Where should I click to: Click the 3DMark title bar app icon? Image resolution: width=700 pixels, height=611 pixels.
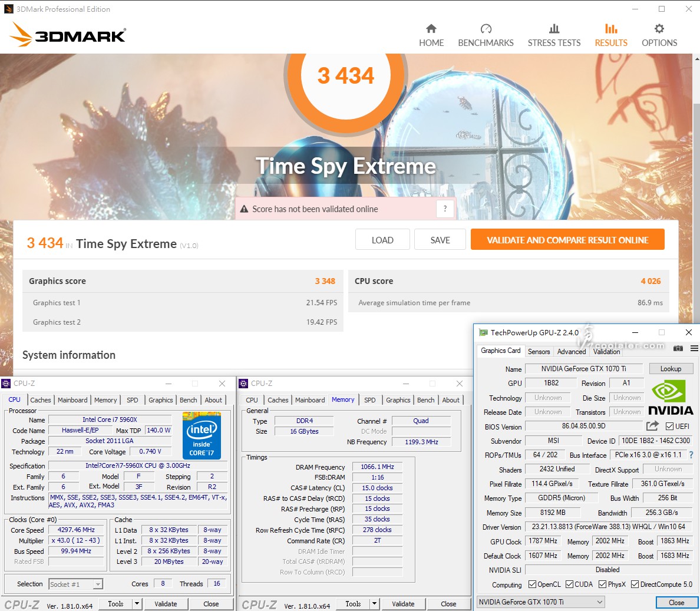[x=8, y=9]
